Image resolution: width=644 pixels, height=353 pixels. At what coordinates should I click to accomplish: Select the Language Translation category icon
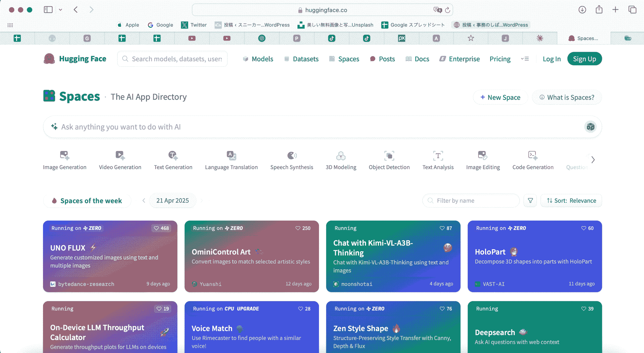(x=231, y=156)
